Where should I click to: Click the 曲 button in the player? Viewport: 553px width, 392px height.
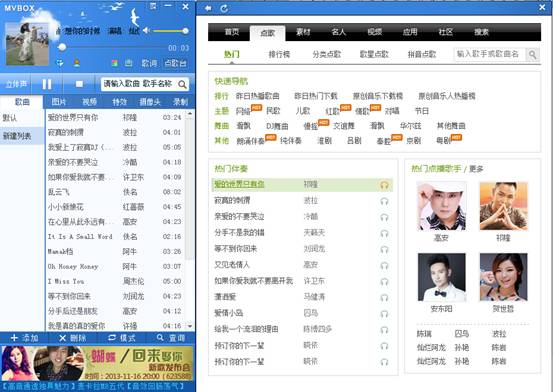click(x=128, y=63)
